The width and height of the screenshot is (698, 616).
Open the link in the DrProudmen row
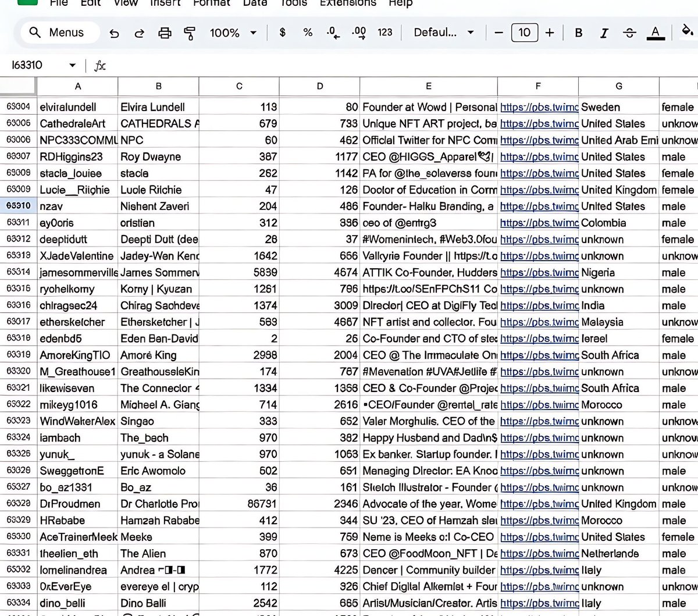coord(539,504)
